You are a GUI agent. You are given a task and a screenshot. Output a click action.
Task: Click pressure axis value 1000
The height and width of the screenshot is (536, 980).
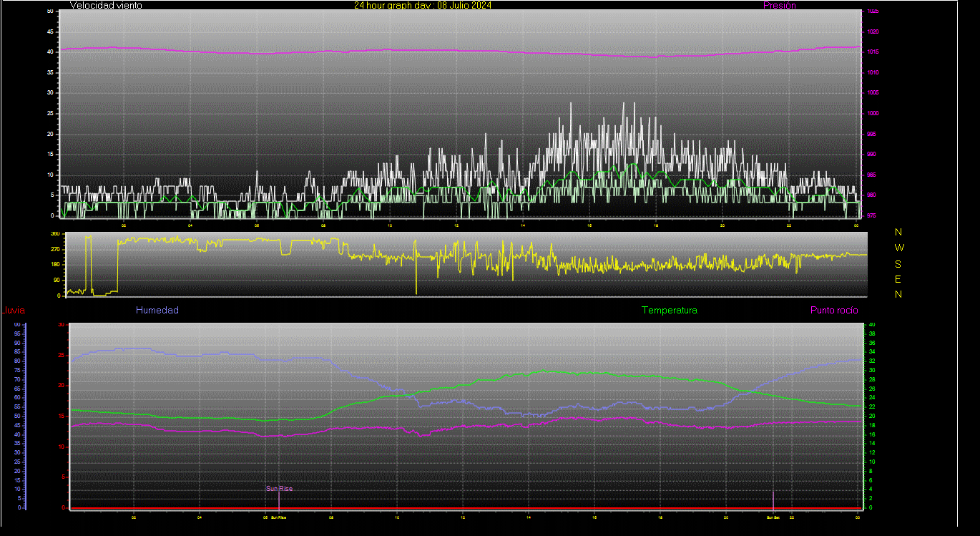click(x=872, y=114)
